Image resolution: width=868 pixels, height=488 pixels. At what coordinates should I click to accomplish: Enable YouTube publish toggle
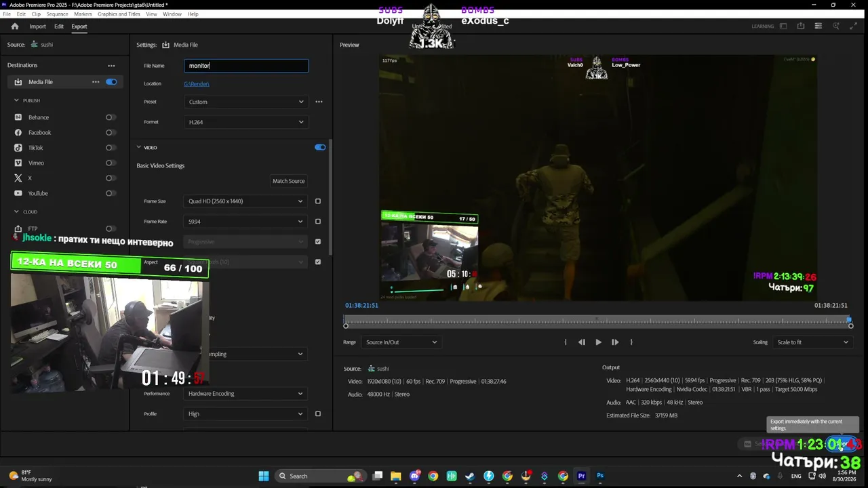[x=111, y=193]
